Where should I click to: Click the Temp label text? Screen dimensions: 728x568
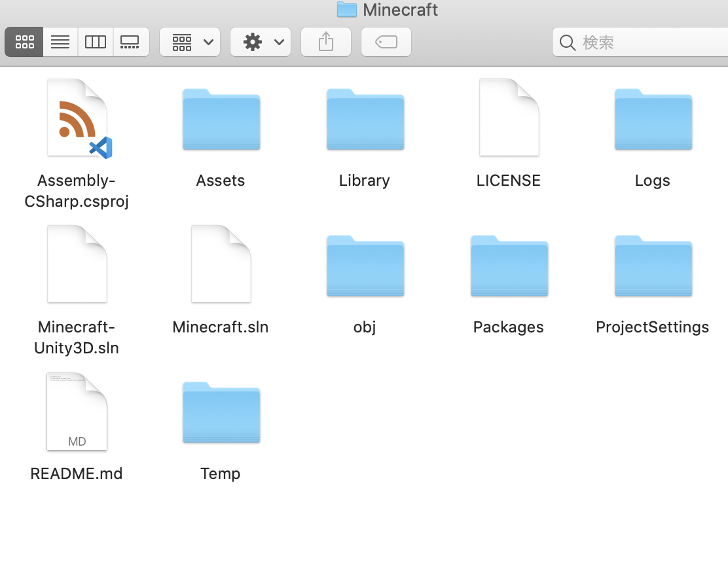point(221,474)
